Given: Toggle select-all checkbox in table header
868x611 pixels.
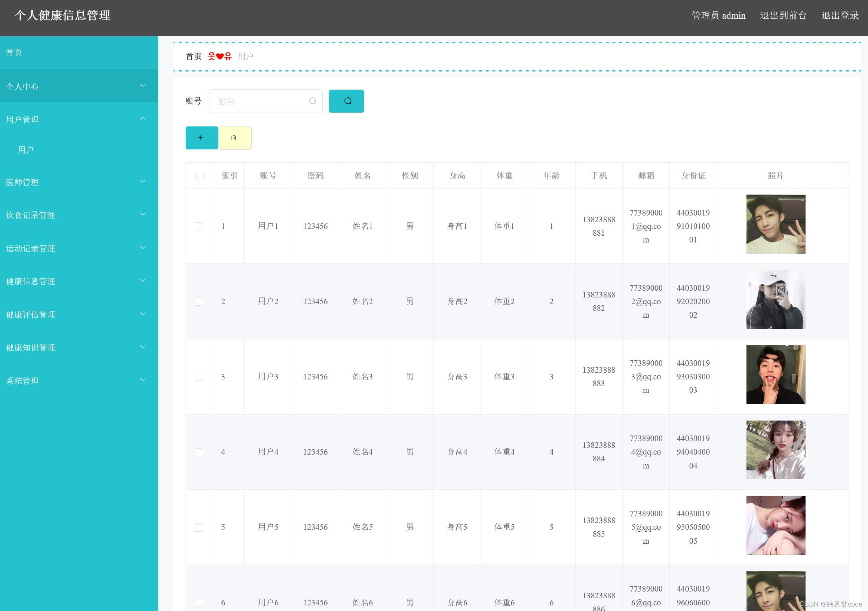Looking at the screenshot, I should coord(200,176).
